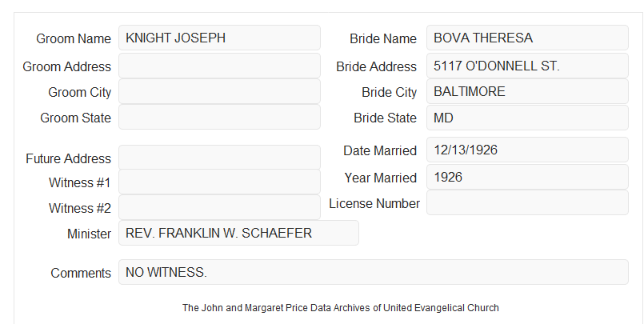Viewport: 644px width, 324px height.
Task: Click the Groom Name label
Action: (x=74, y=38)
